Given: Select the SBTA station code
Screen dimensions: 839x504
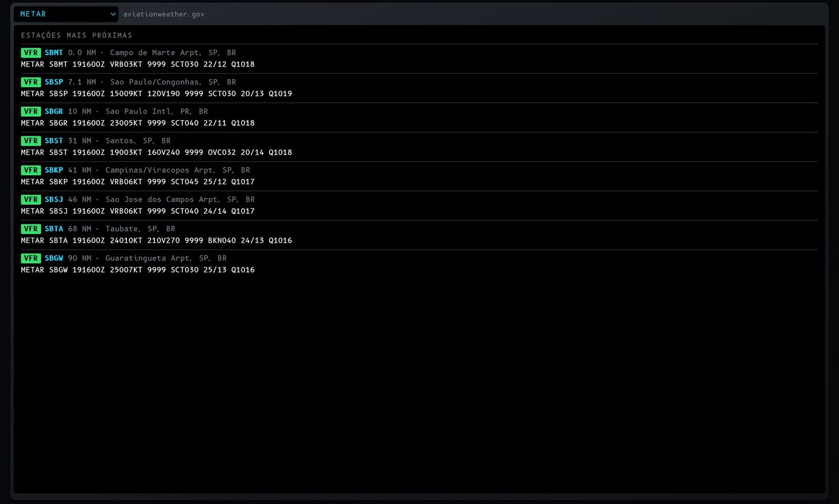Looking at the screenshot, I should click(x=53, y=229).
